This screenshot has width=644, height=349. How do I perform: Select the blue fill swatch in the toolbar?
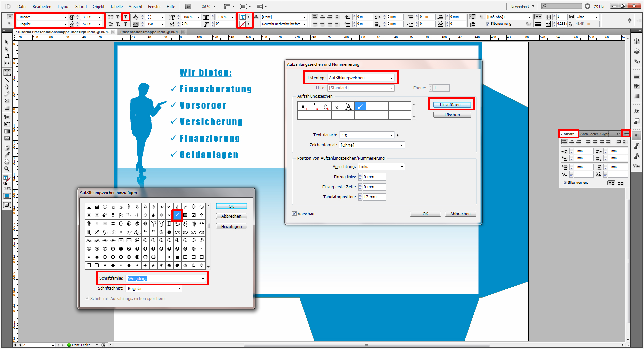[7, 195]
